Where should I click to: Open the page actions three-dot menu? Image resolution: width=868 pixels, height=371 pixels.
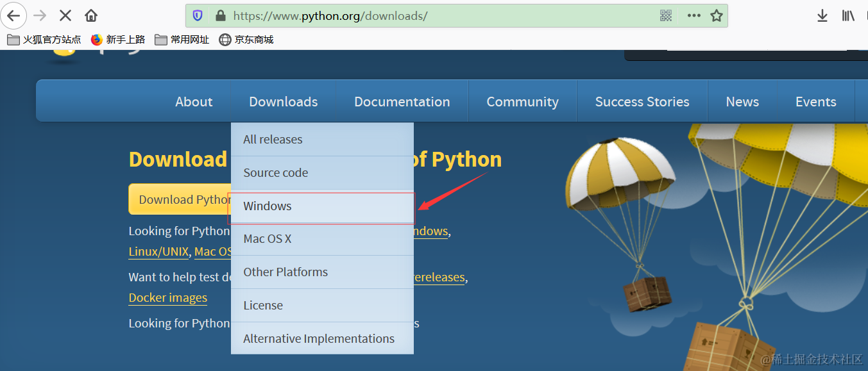click(x=694, y=15)
